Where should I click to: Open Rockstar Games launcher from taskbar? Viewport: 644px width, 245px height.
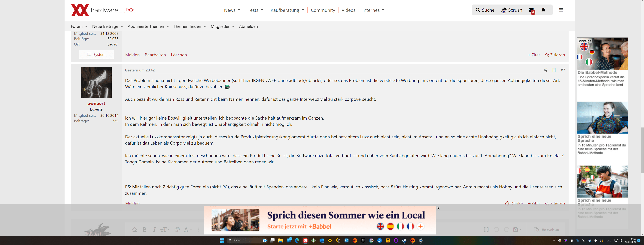[x=388, y=240]
